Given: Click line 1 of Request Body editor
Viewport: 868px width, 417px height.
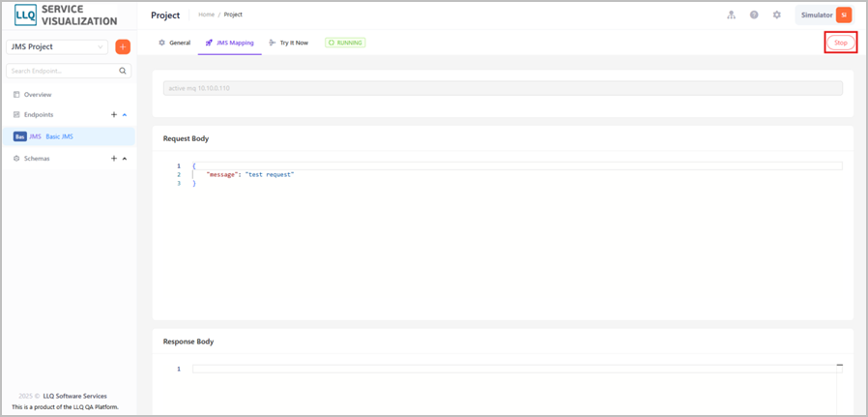Looking at the screenshot, I should coord(517,166).
